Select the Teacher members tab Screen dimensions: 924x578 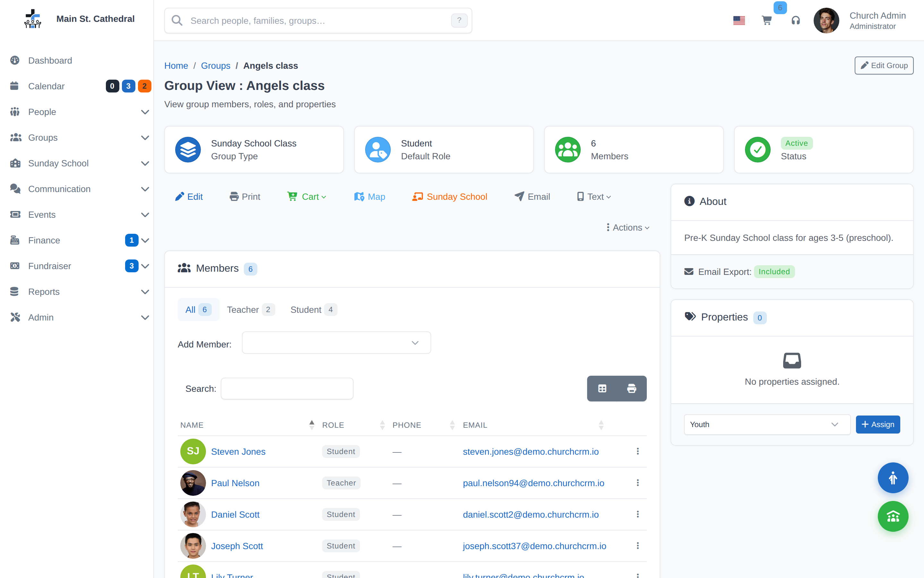tap(251, 310)
